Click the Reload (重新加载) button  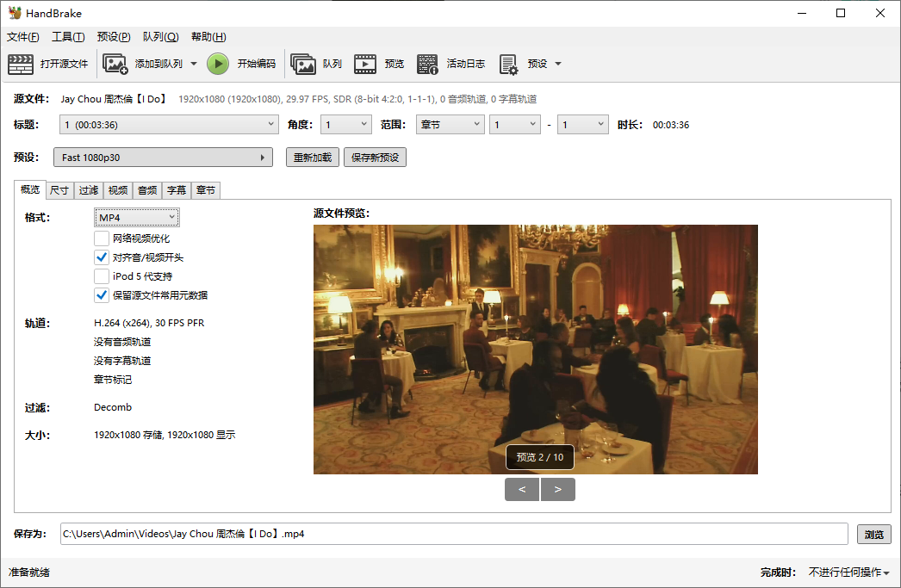(313, 158)
